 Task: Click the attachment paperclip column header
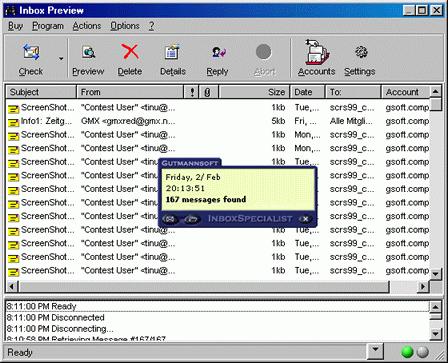pyautogui.click(x=208, y=92)
